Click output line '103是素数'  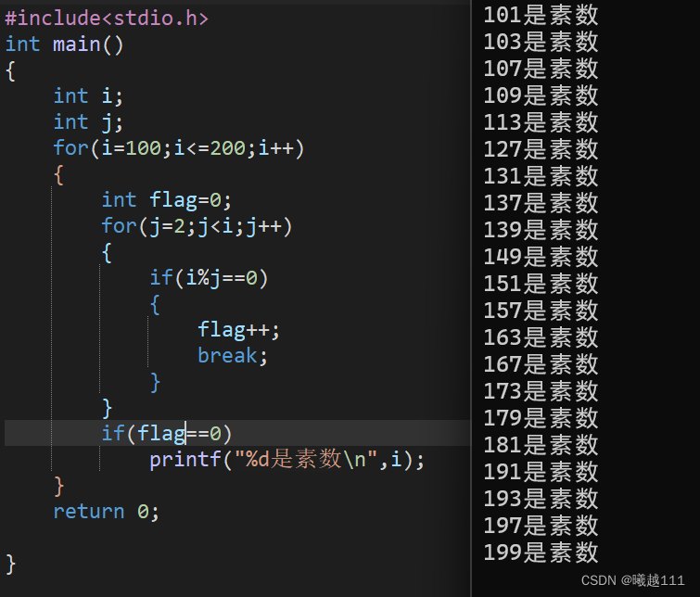[541, 42]
